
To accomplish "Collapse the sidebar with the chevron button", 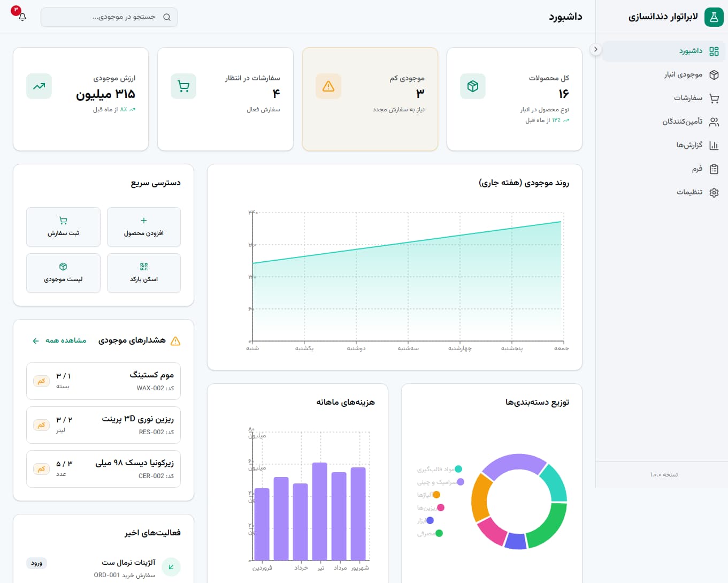I will point(595,49).
